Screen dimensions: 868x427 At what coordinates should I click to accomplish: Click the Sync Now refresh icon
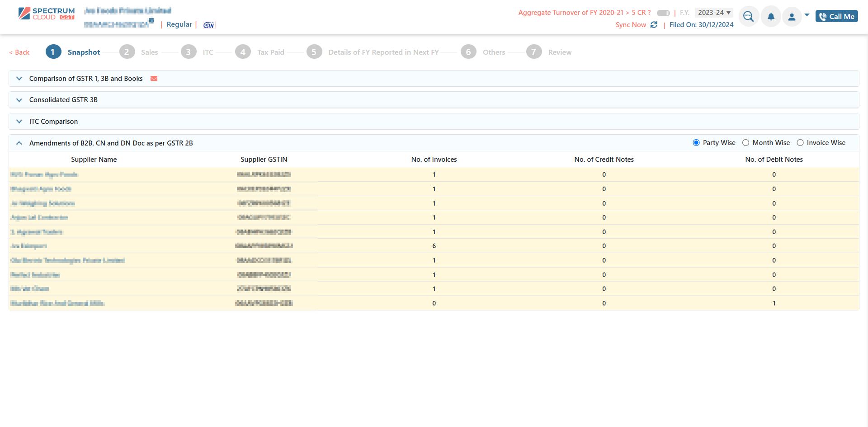point(654,25)
